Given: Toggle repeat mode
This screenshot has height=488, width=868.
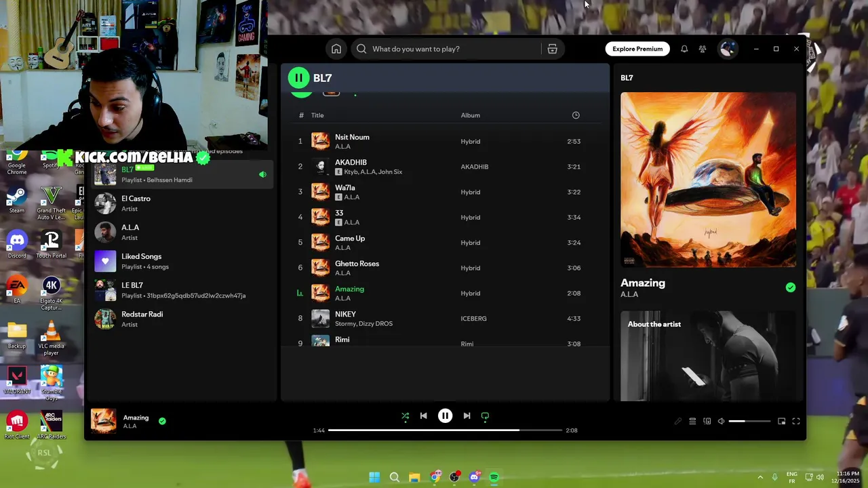Looking at the screenshot, I should [485, 416].
